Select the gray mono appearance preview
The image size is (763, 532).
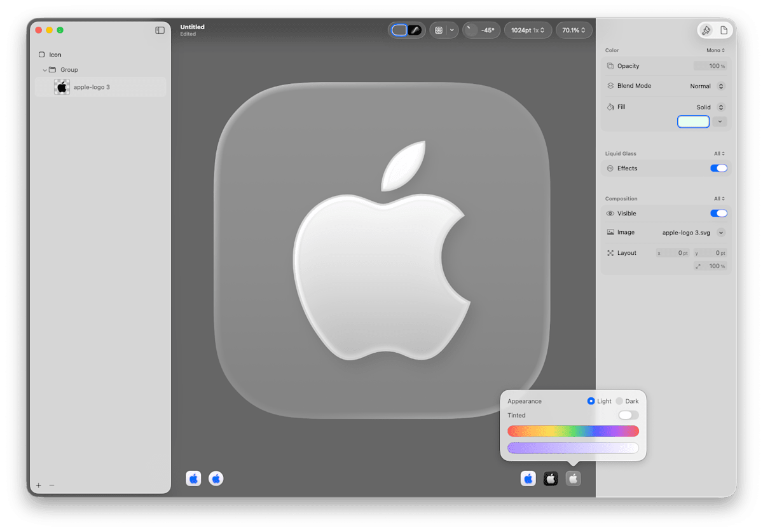point(573,479)
